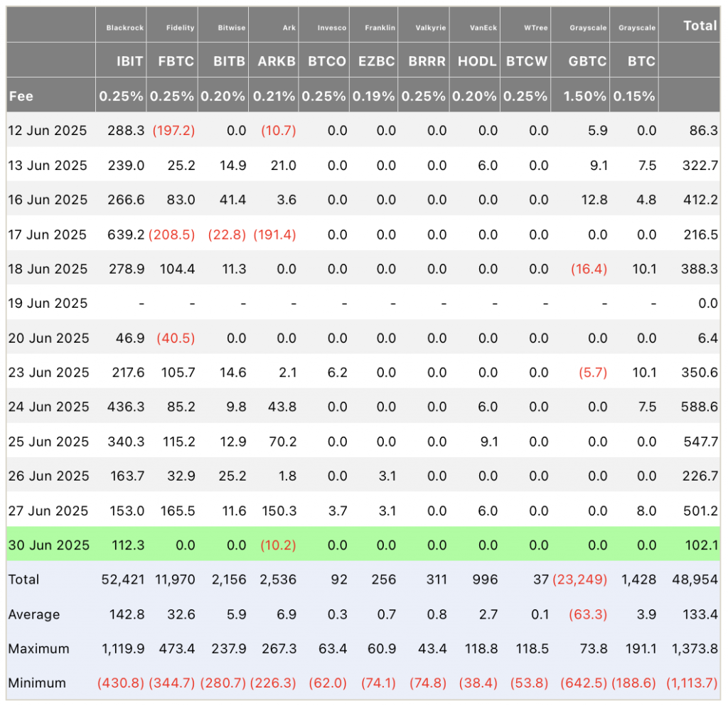Select the Minimum row label
Image resolution: width=728 pixels, height=706 pixels.
coord(37,683)
